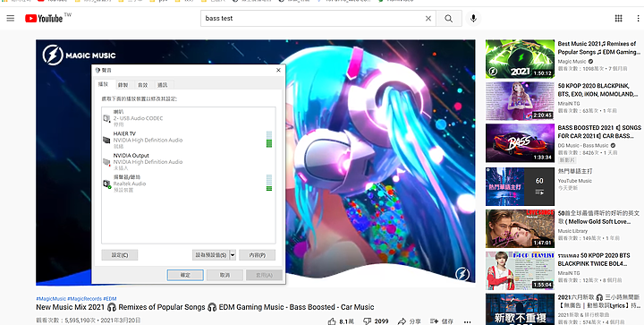Open the 新歌不重複 video thumbnail
Image resolution: width=644 pixels, height=325 pixels.
(x=520, y=309)
